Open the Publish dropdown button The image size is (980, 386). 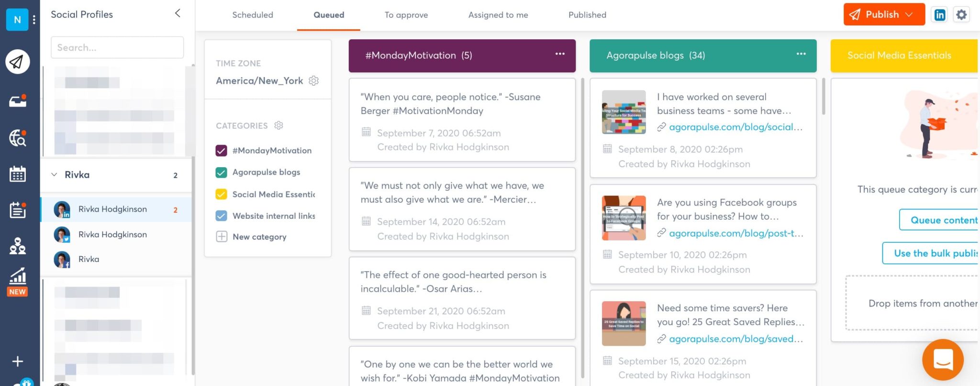tap(884, 14)
